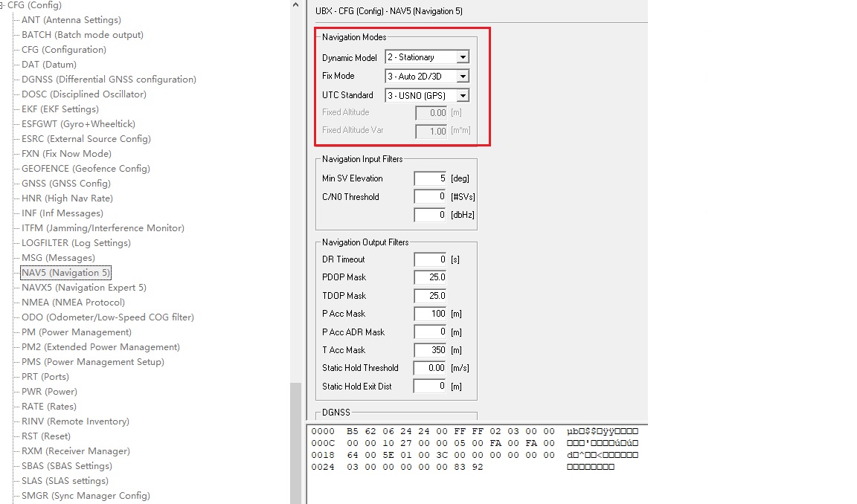Image resolution: width=857 pixels, height=504 pixels.
Task: Open the Dynamic Model dropdown
Action: coord(463,56)
